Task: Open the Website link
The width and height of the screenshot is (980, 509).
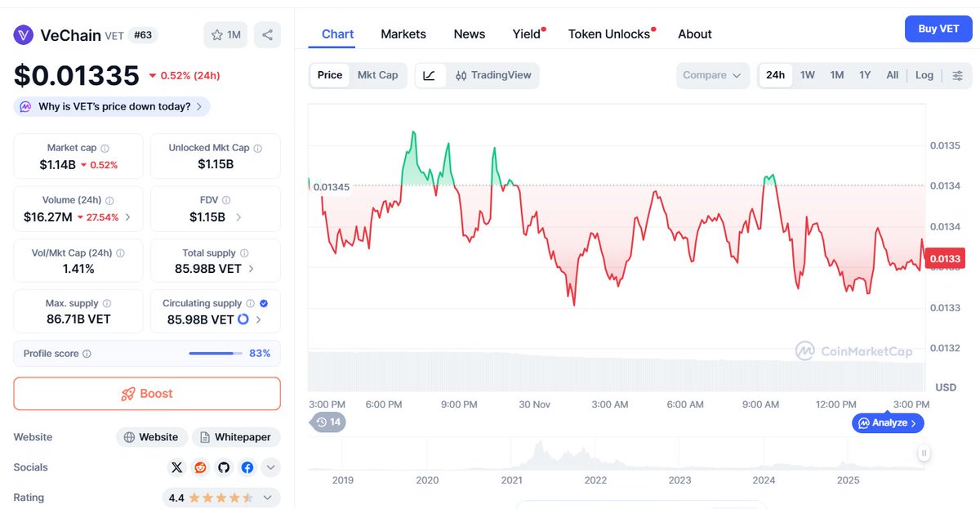Action: [152, 437]
